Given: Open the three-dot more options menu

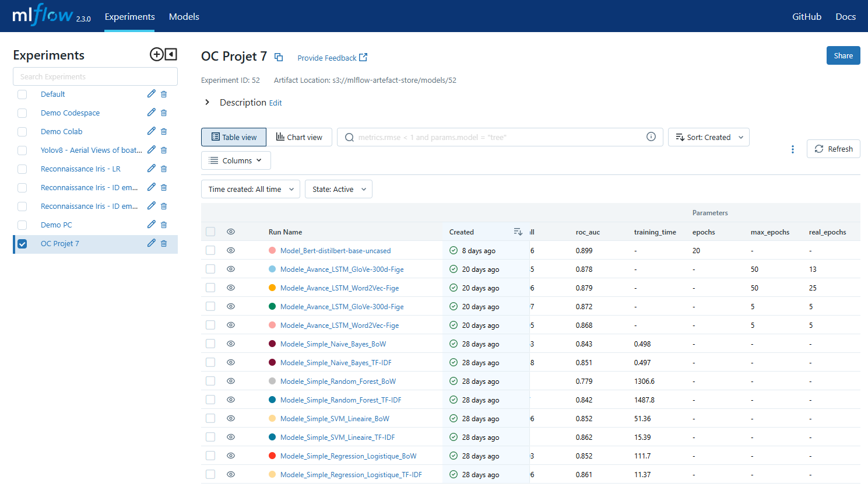Looking at the screenshot, I should pos(793,149).
